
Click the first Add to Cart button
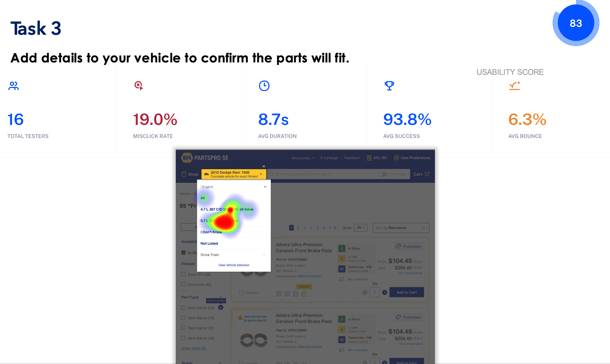(407, 292)
